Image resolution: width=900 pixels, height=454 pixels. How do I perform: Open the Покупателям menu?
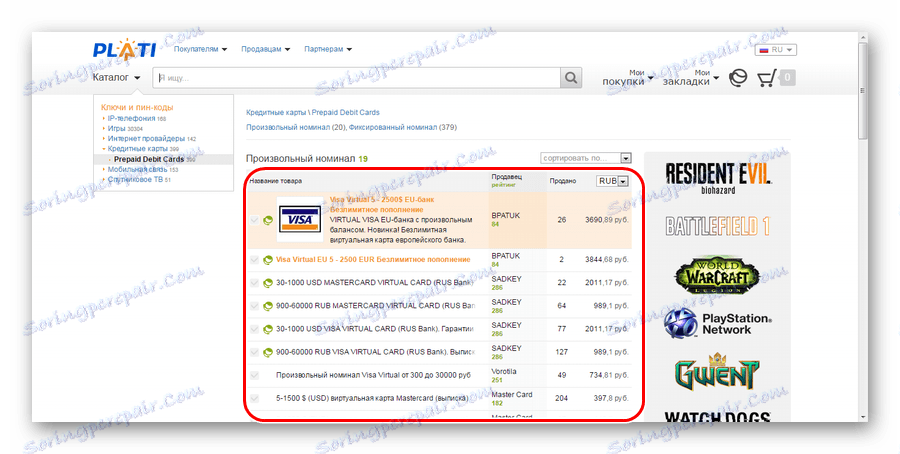pos(200,49)
